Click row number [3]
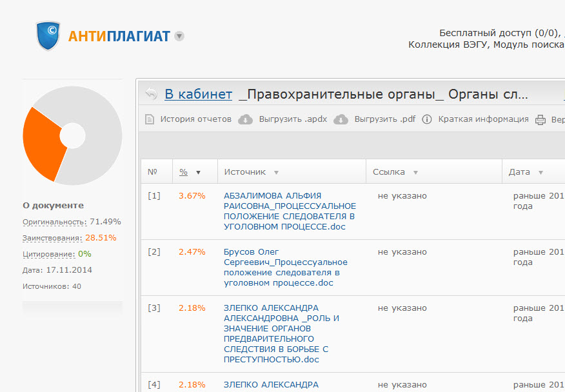This screenshot has height=392, width=565. click(x=154, y=308)
